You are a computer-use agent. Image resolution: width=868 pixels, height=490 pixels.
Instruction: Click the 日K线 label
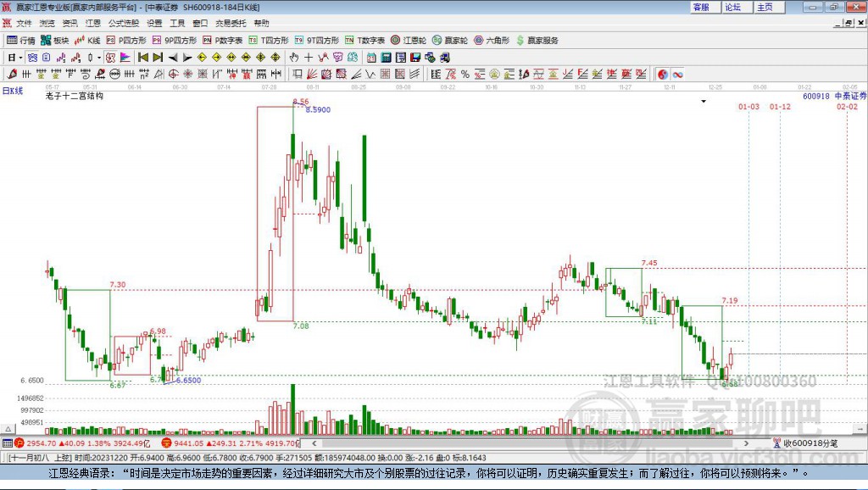pyautogui.click(x=13, y=91)
